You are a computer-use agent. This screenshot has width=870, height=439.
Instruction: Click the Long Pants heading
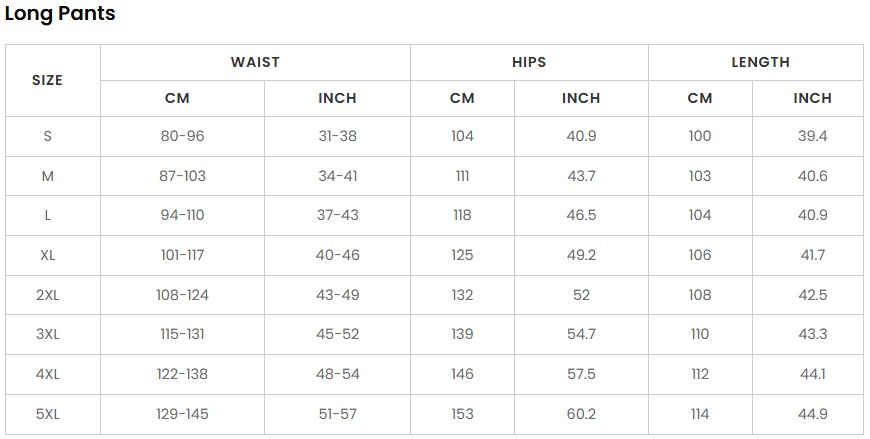click(60, 13)
